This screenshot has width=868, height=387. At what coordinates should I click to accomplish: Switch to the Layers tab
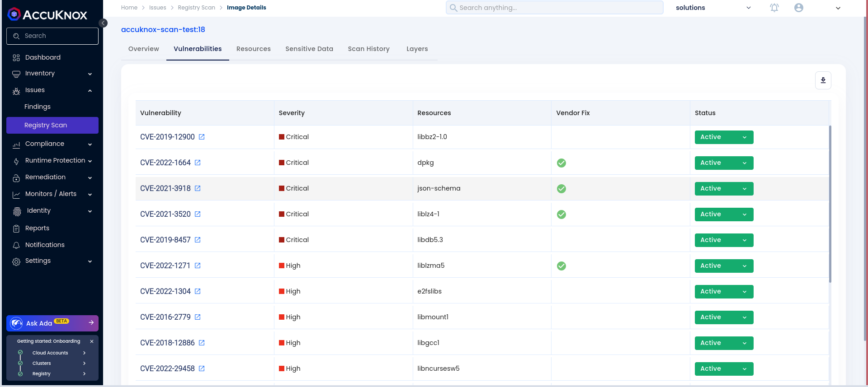(x=417, y=49)
